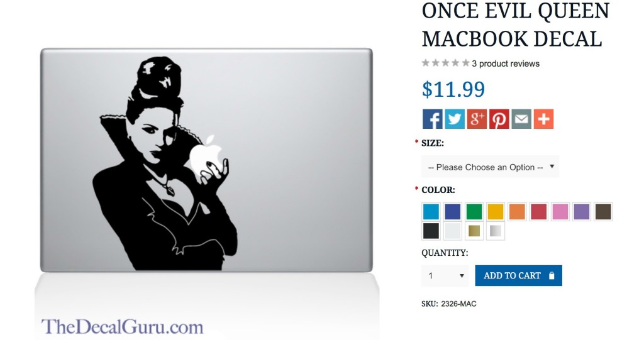Open the Size options dropdown
Image resolution: width=644 pixels, height=340 pixels.
(x=491, y=167)
